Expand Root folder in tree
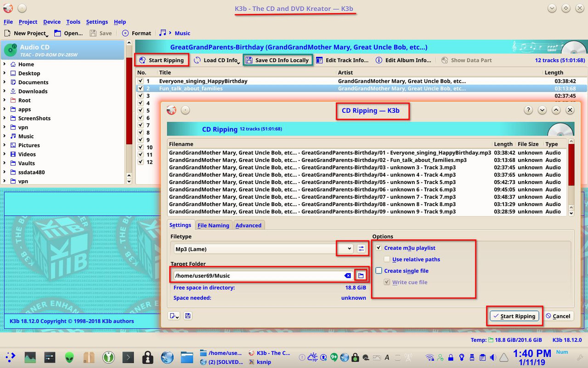 click(5, 100)
